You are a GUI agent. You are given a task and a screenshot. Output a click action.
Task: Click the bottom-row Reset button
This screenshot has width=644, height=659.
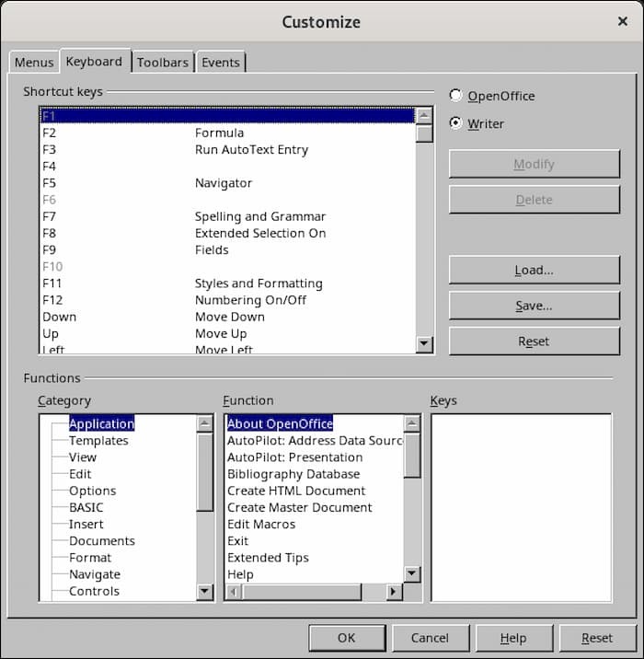point(597,638)
